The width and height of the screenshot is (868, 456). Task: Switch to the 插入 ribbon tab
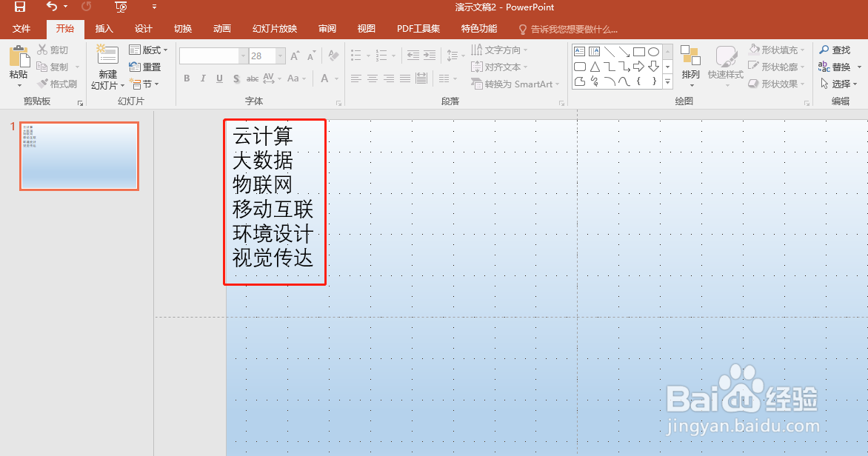[x=104, y=29]
